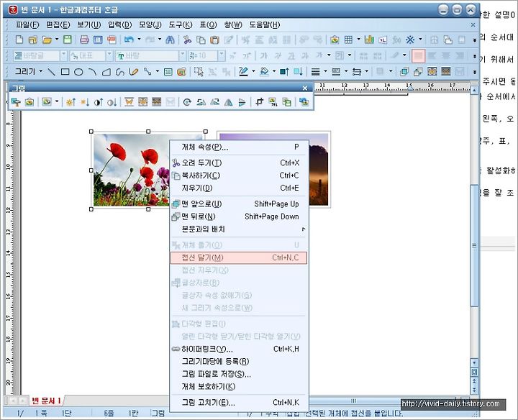Insert a text box from the drawing toolbar
518x420 pixels.
[168, 72]
